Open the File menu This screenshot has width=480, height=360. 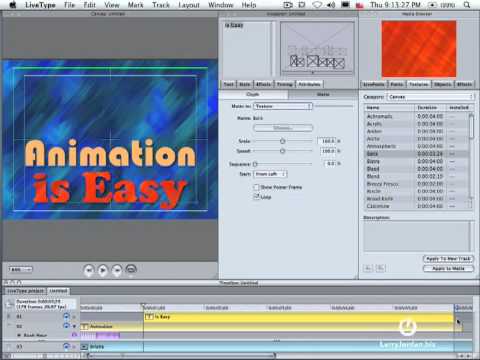pos(69,5)
